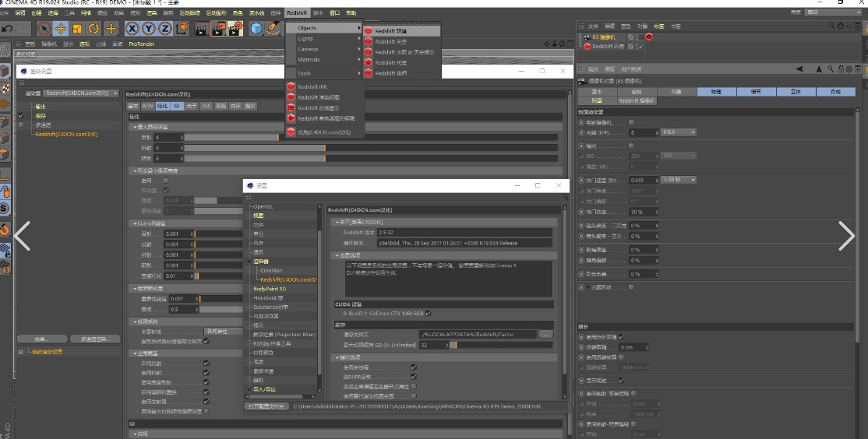This screenshot has width=868, height=439.
Task: Adjust the reflection trace depth slider
Action: 371,137
